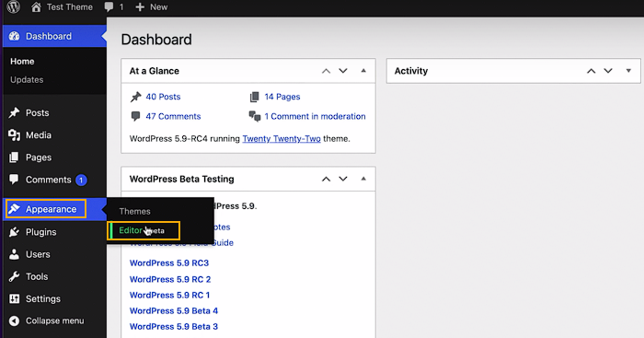Open Updates submenu item
Screen dimensions: 644x338
(27, 80)
